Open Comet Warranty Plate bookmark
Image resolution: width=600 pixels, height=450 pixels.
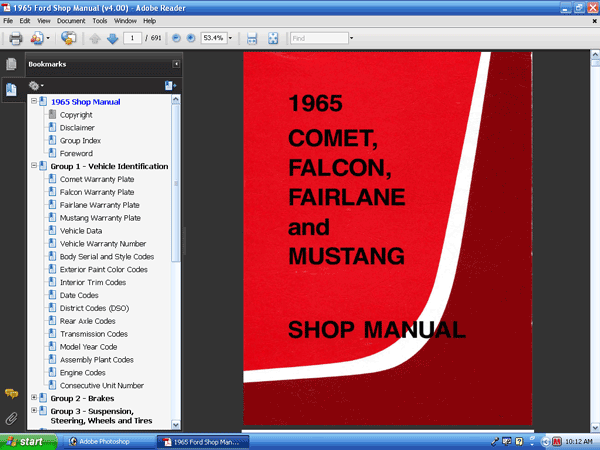coord(97,179)
